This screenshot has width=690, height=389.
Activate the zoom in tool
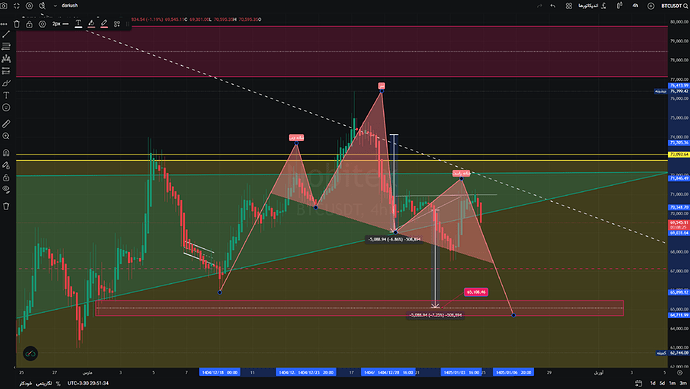6,136
